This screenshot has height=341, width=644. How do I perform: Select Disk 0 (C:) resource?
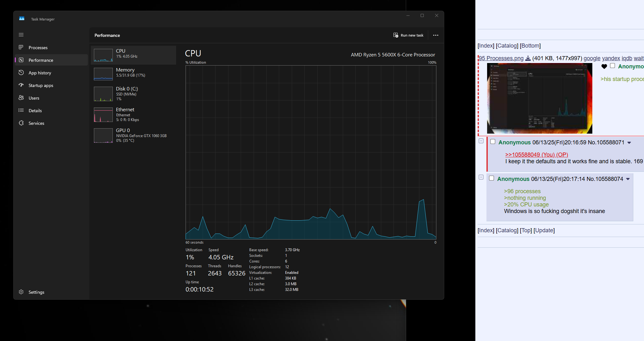point(133,94)
